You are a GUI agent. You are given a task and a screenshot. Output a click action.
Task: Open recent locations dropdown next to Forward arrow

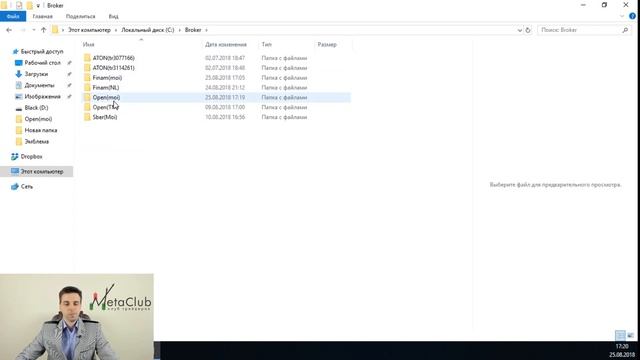(x=33, y=30)
